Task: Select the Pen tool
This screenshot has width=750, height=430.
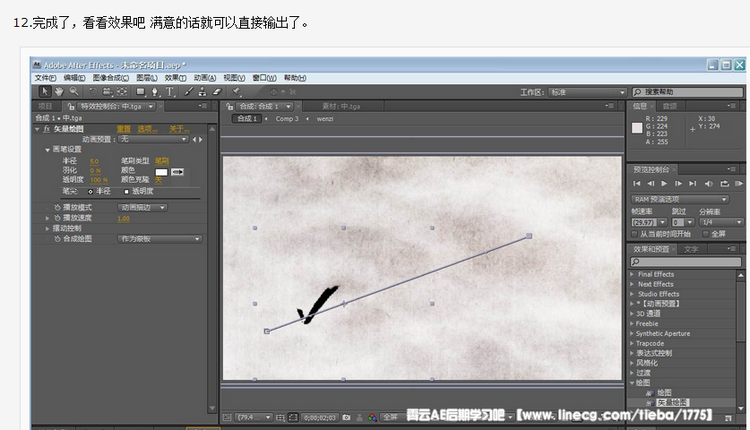Action: coord(154,91)
